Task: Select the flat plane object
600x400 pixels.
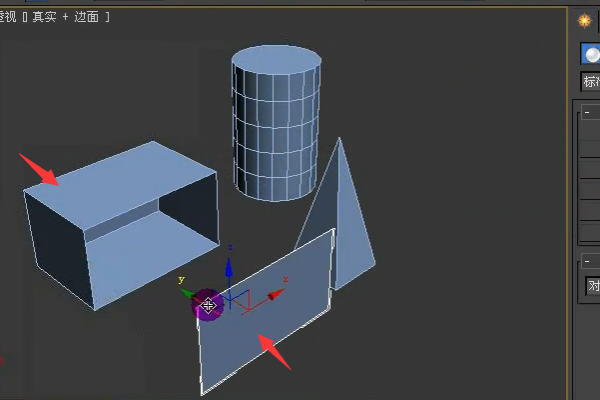Action: point(265,311)
